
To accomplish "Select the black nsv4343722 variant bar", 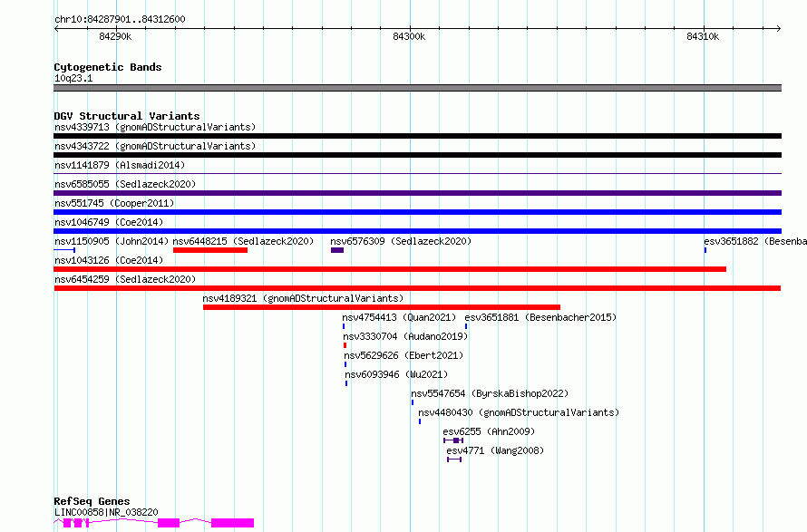I will coord(417,155).
